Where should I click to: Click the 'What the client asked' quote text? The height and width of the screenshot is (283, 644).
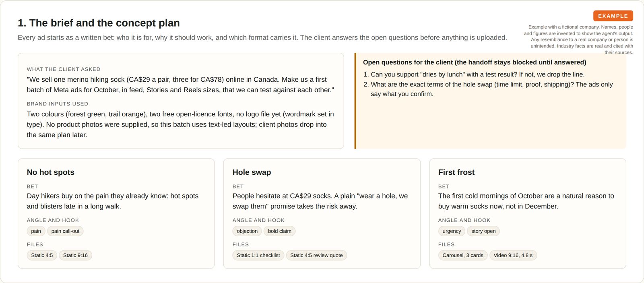[x=181, y=85]
